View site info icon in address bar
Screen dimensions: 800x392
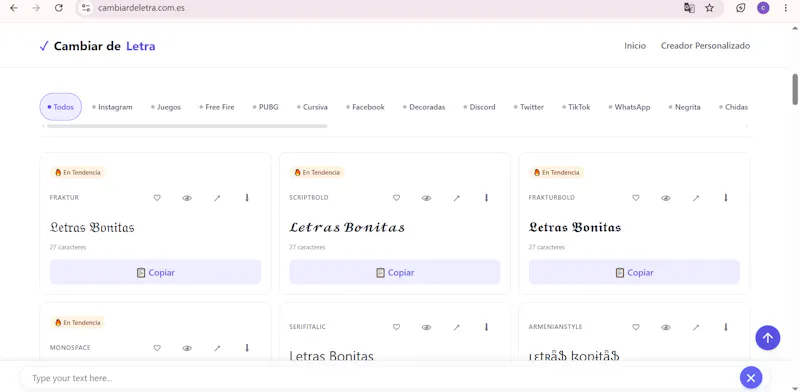pos(86,8)
